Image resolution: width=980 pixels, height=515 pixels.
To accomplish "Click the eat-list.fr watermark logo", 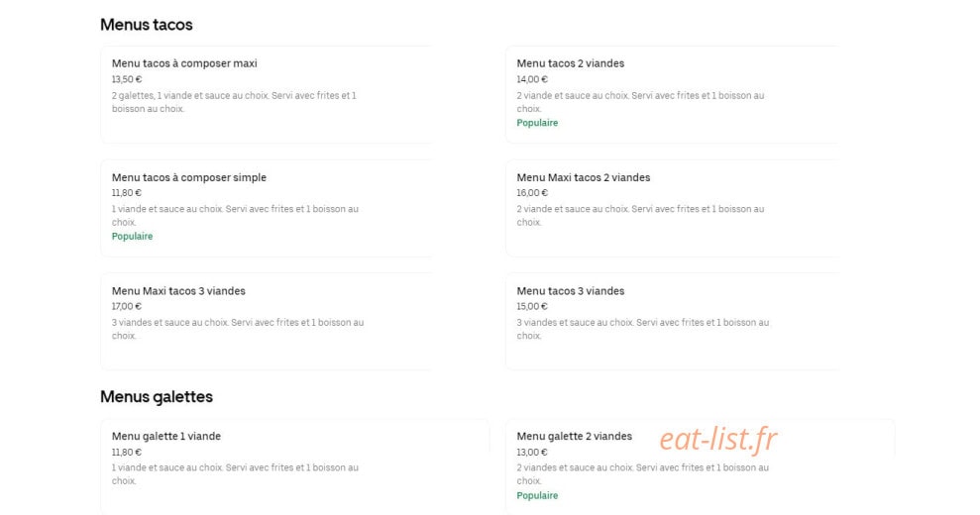I will pos(718,439).
